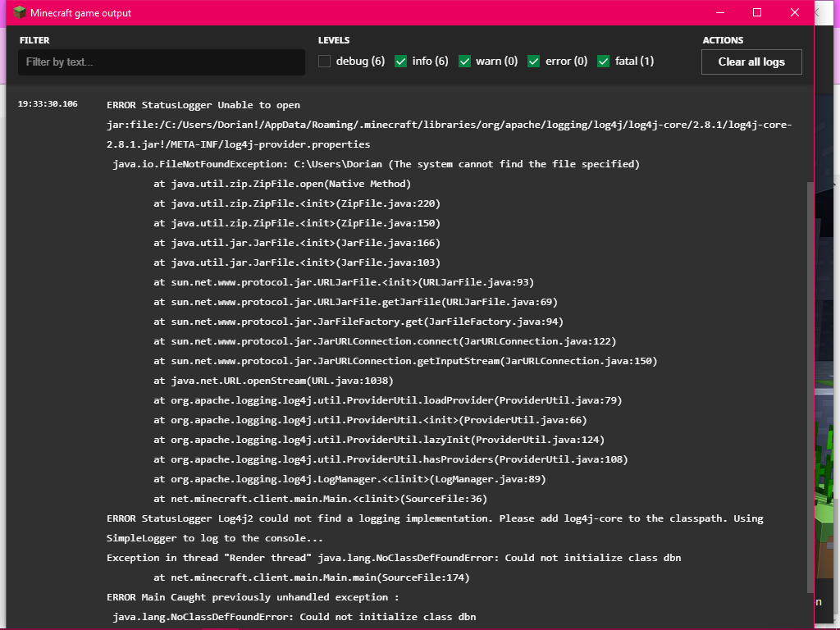Screen dimensions: 840x630
Task: Click the 'ERROR StatusLogger Unable to open' line
Action: point(203,105)
